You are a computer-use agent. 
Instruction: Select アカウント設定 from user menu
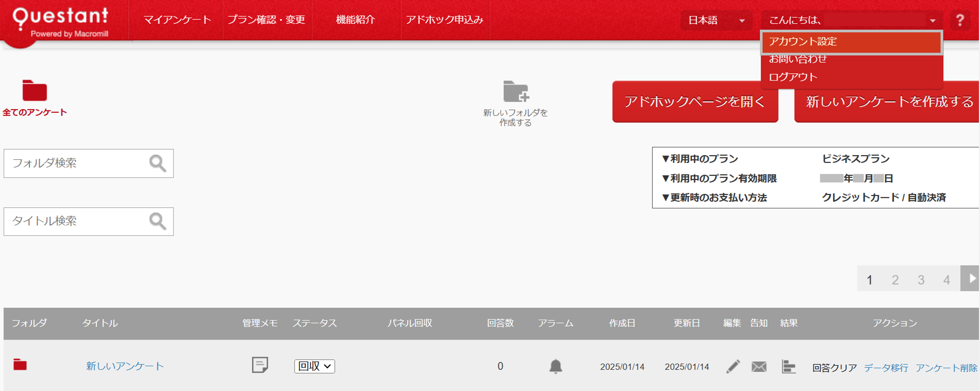point(851,42)
